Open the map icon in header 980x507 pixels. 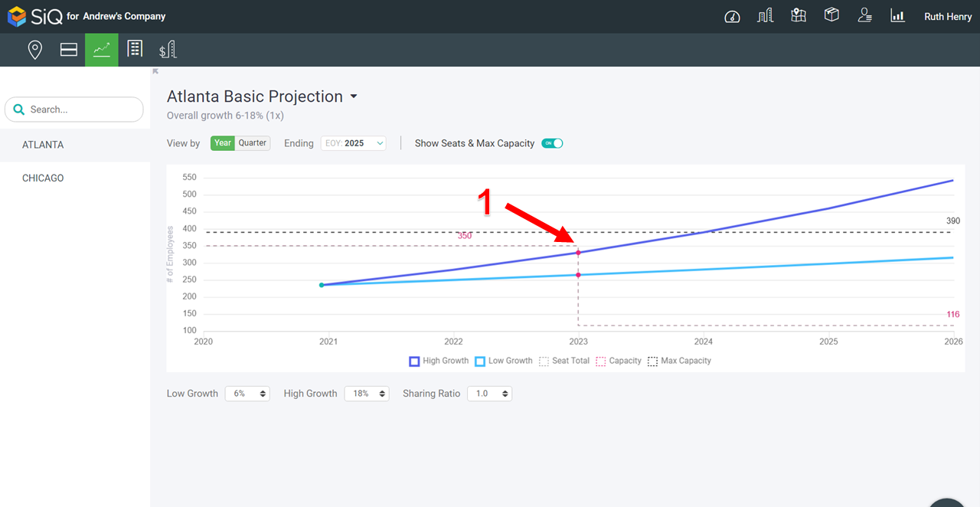pos(799,16)
